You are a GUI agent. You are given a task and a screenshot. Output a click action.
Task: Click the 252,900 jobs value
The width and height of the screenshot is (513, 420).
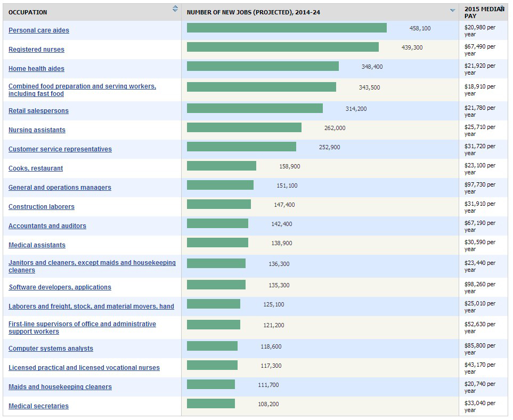pyautogui.click(x=329, y=147)
